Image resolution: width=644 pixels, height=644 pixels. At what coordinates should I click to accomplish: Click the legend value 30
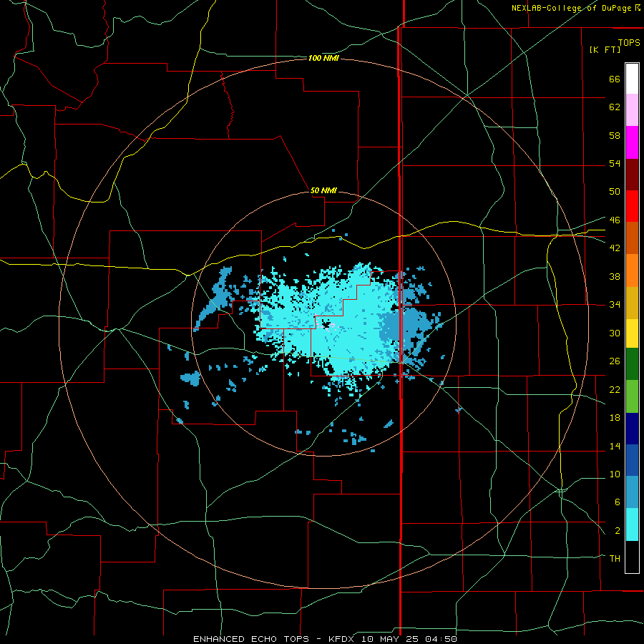coord(615,333)
